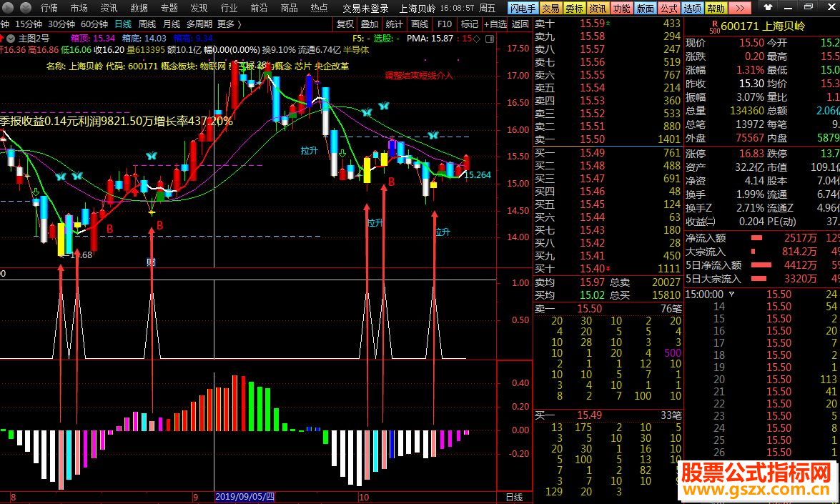
Task: Click the 公式 formula toolbar button
Action: (x=668, y=8)
